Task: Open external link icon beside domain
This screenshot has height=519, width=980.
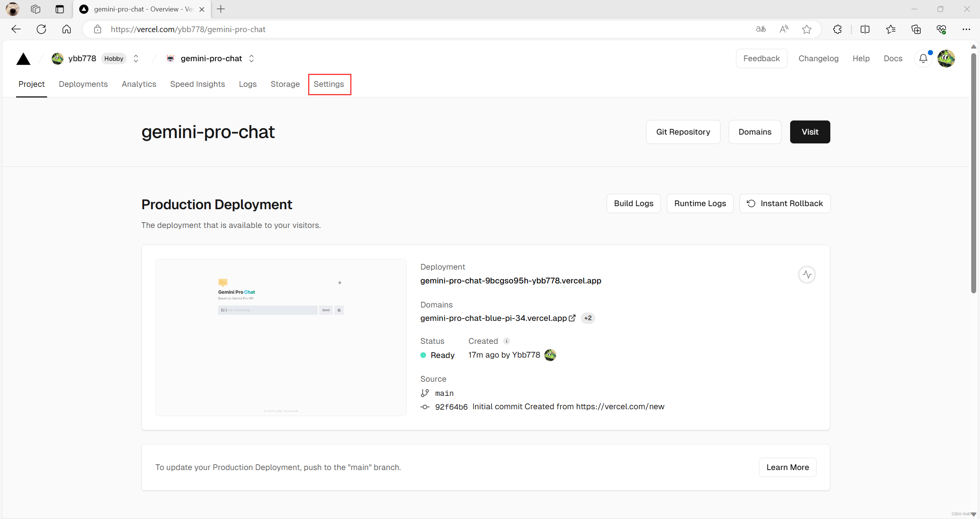Action: (x=572, y=318)
